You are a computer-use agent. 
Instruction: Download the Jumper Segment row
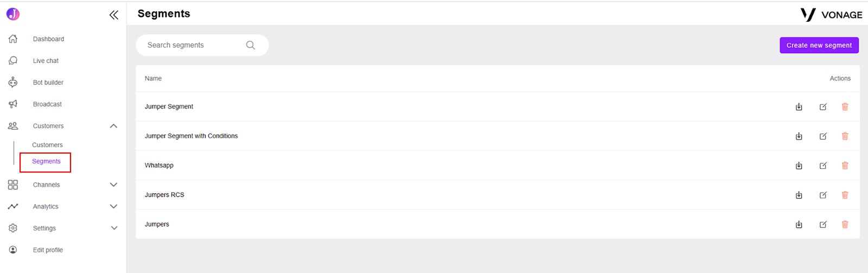[799, 107]
